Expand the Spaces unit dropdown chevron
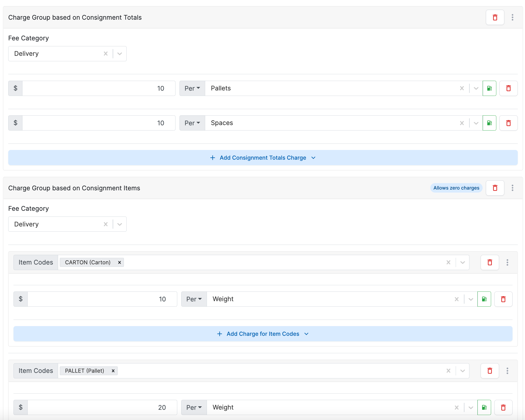Viewport: 525px width, 420px height. pos(476,123)
